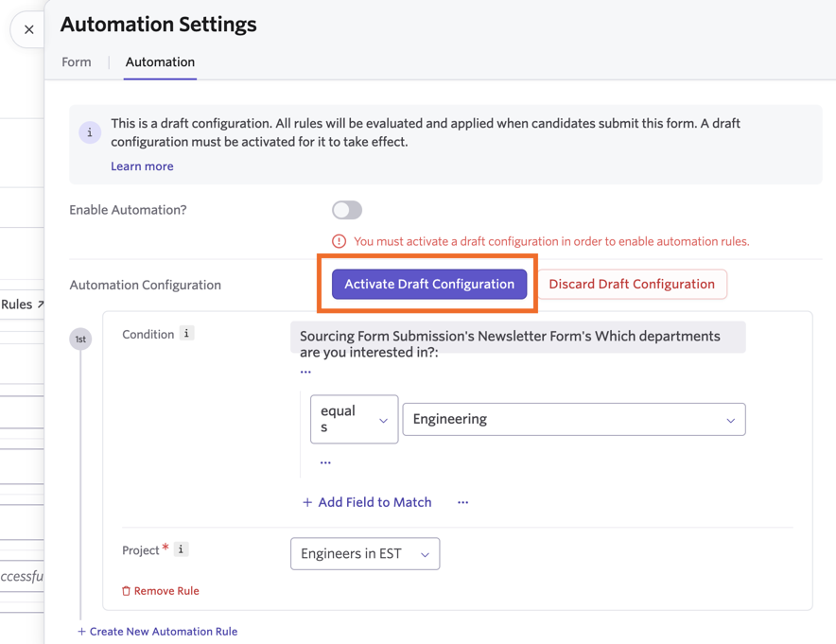Screen dimensions: 836x644
Task: Open the equals operator dropdown
Action: click(354, 419)
